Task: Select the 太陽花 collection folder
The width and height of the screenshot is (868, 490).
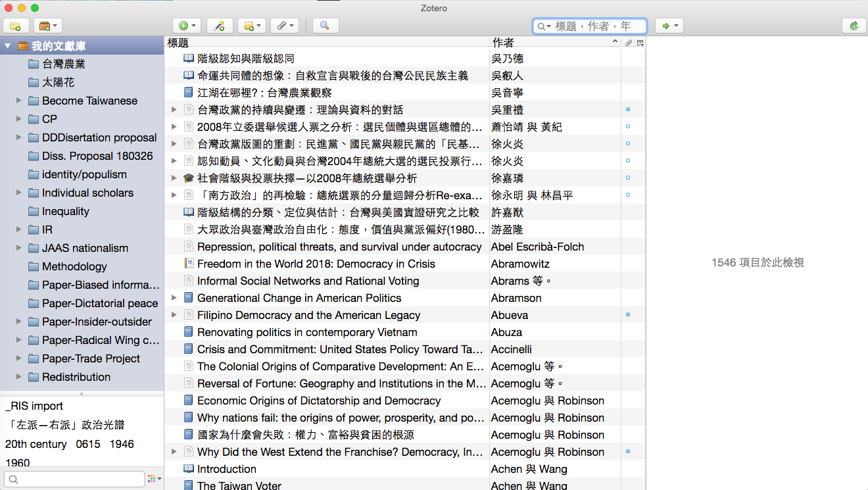Action: (x=58, y=82)
